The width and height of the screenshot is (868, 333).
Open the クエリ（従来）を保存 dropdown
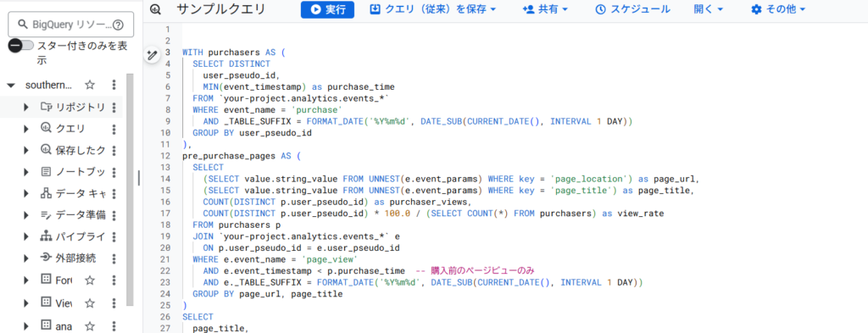[x=433, y=9]
